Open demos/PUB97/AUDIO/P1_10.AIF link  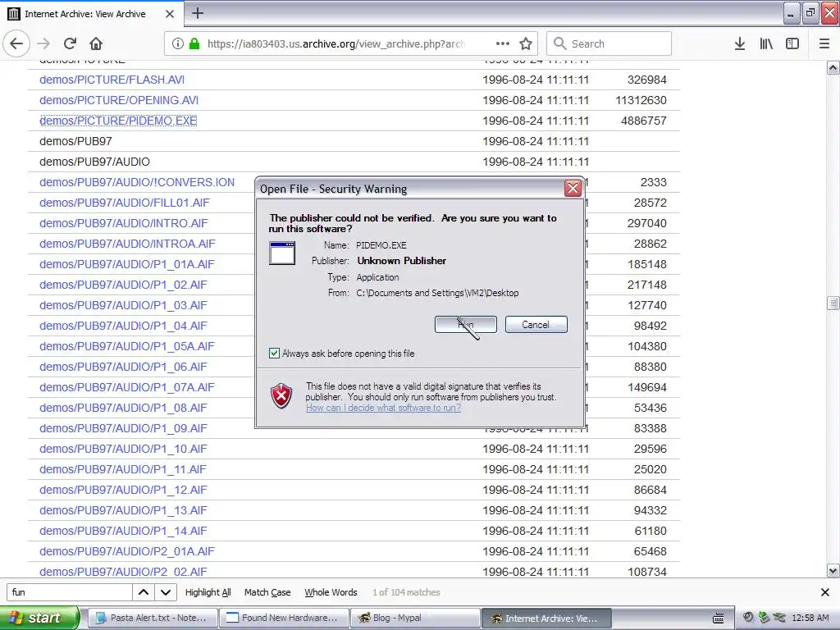[x=123, y=449]
